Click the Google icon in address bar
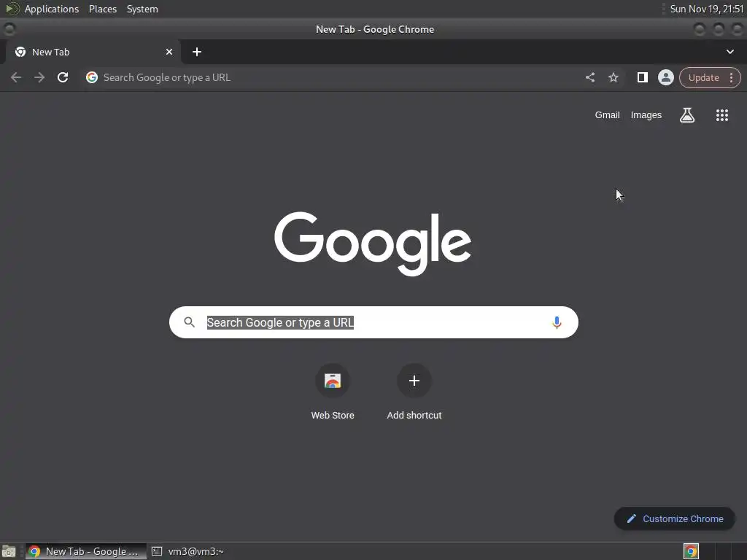 point(92,77)
